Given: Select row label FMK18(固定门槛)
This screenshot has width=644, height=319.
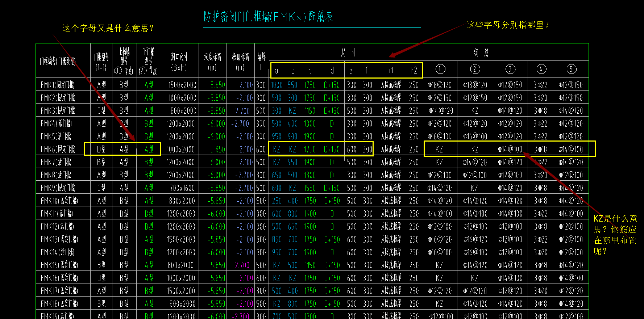Looking at the screenshot, I should [x=59, y=304].
